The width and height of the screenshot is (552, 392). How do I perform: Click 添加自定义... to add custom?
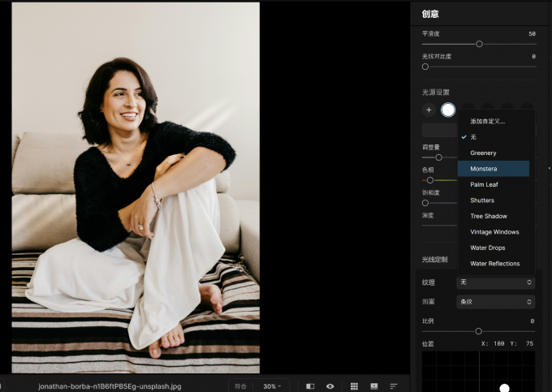[x=488, y=122]
